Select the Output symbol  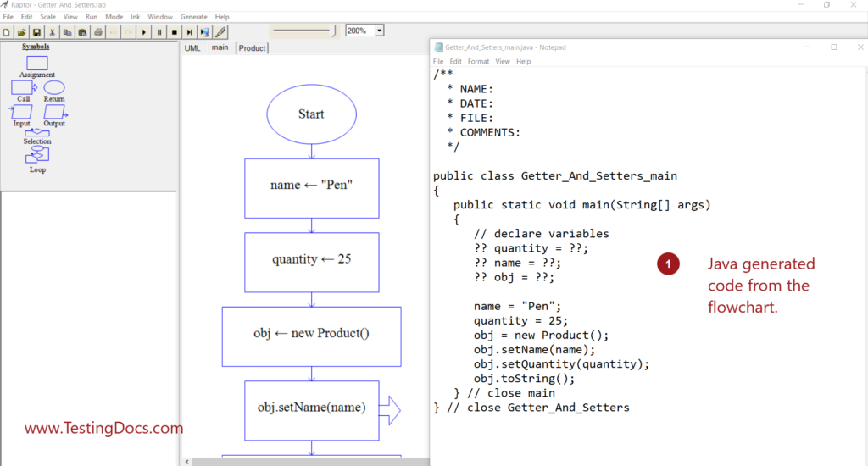click(x=55, y=112)
